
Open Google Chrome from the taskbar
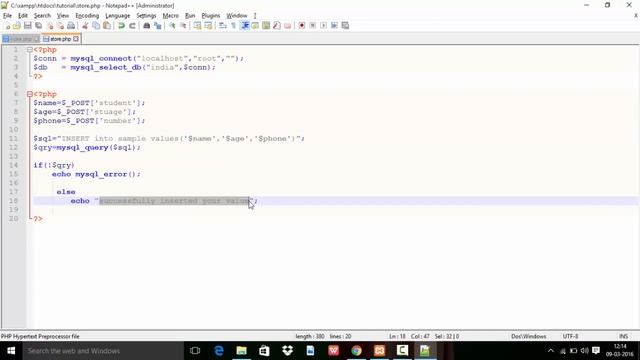tap(356, 351)
